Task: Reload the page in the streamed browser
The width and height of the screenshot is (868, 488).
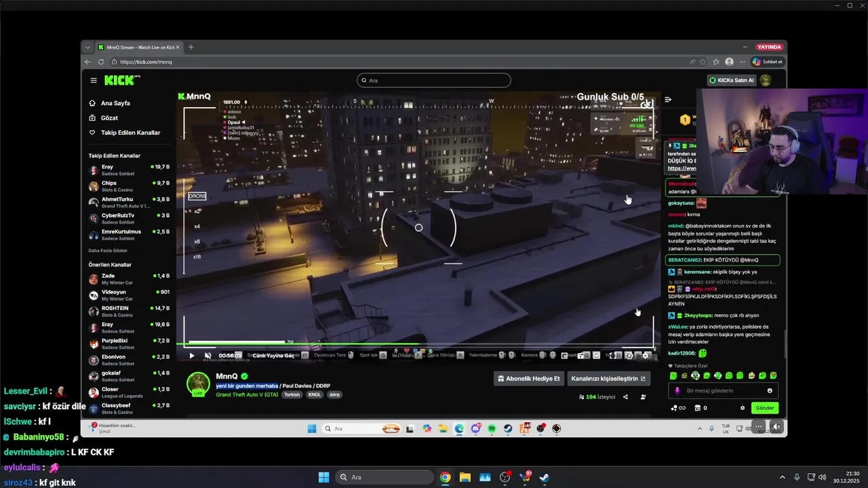Action: click(x=101, y=62)
